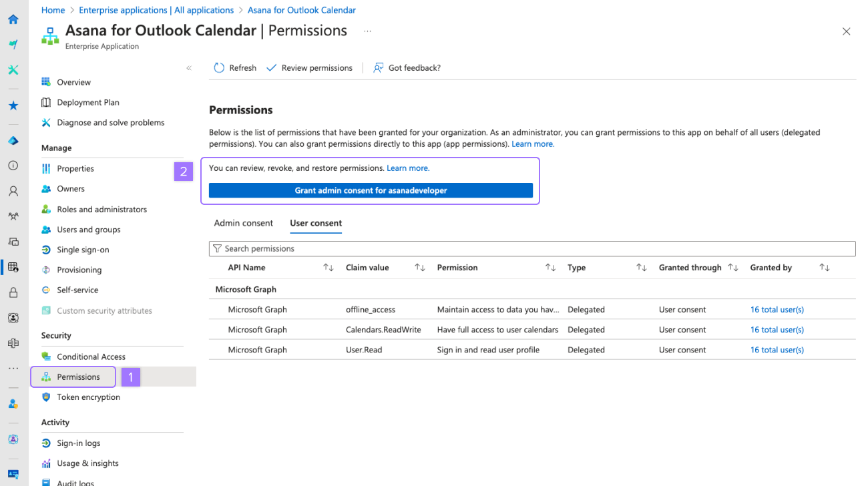
Task: Sort by Claim value column arrows
Action: coord(420,268)
